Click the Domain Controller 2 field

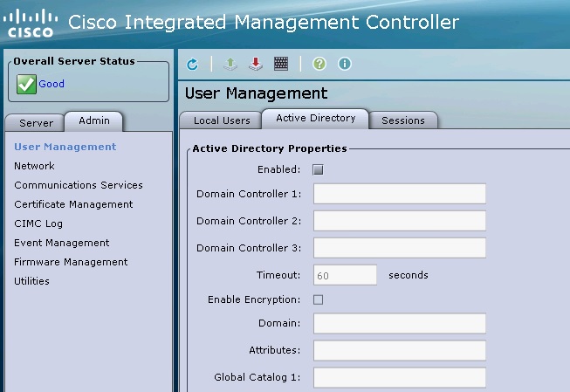pyautogui.click(x=400, y=221)
